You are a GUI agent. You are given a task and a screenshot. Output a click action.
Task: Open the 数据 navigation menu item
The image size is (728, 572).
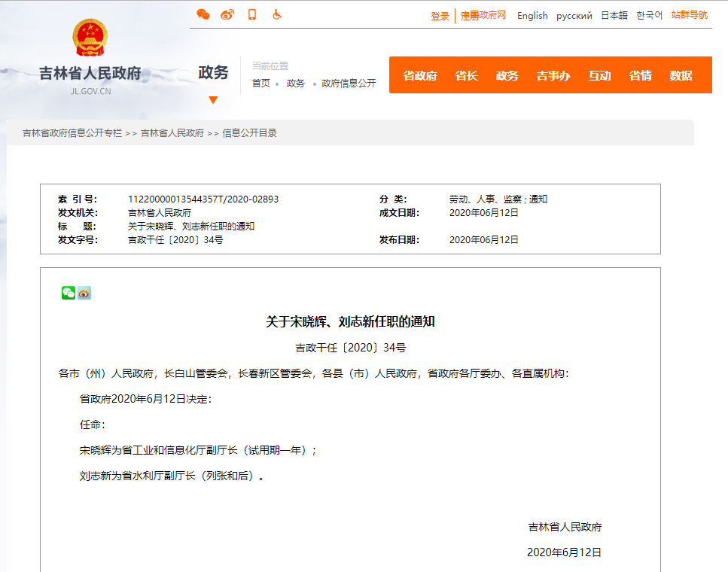pyautogui.click(x=681, y=75)
